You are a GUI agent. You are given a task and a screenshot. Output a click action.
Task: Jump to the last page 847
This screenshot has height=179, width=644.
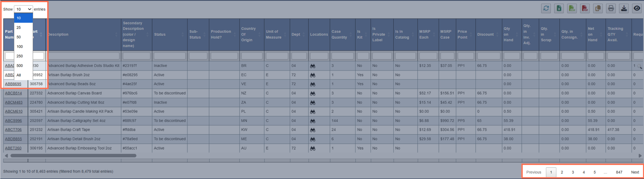pyautogui.click(x=619, y=172)
